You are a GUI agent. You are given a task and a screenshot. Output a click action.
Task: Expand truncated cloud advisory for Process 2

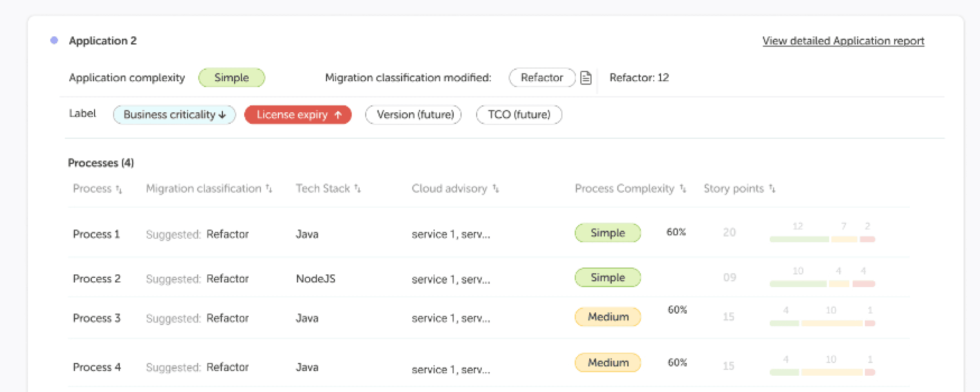coord(451,279)
